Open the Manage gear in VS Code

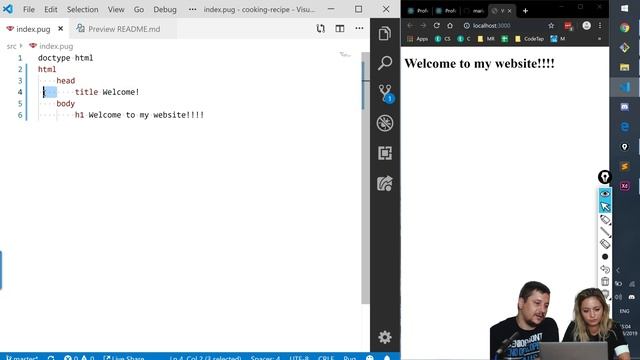pyautogui.click(x=385, y=337)
